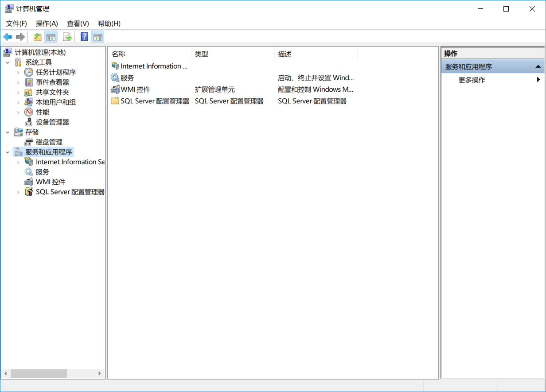Select the 服务和应用程序 actions pane header

pyautogui.click(x=493, y=67)
